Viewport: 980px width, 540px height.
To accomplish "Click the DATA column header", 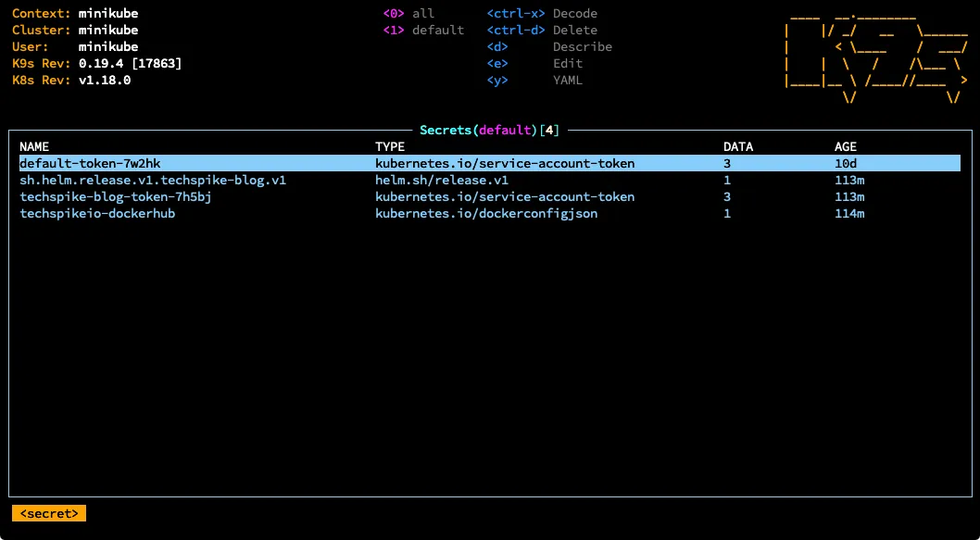I will 738,147.
